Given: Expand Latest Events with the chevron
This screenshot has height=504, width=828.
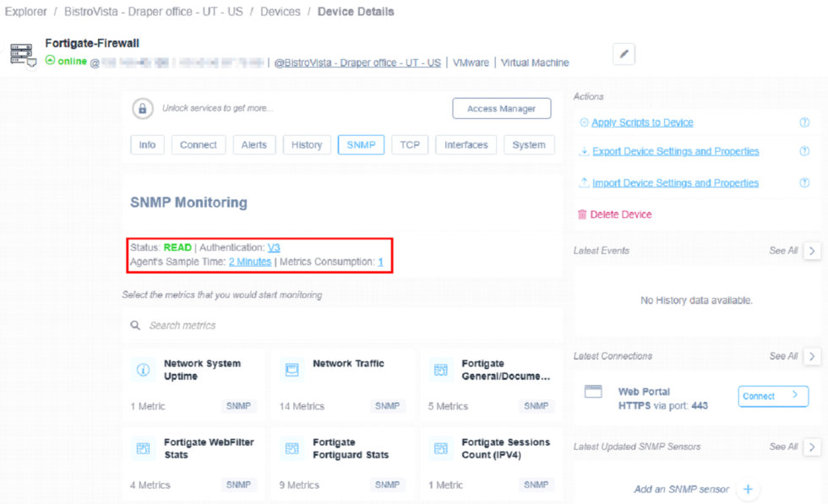Looking at the screenshot, I should [x=812, y=251].
